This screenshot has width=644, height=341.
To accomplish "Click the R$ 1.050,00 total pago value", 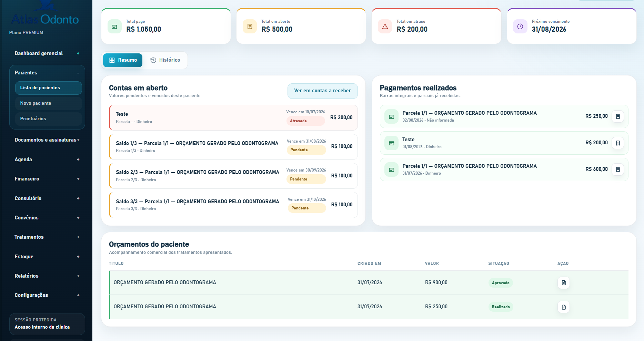I will coord(144,29).
